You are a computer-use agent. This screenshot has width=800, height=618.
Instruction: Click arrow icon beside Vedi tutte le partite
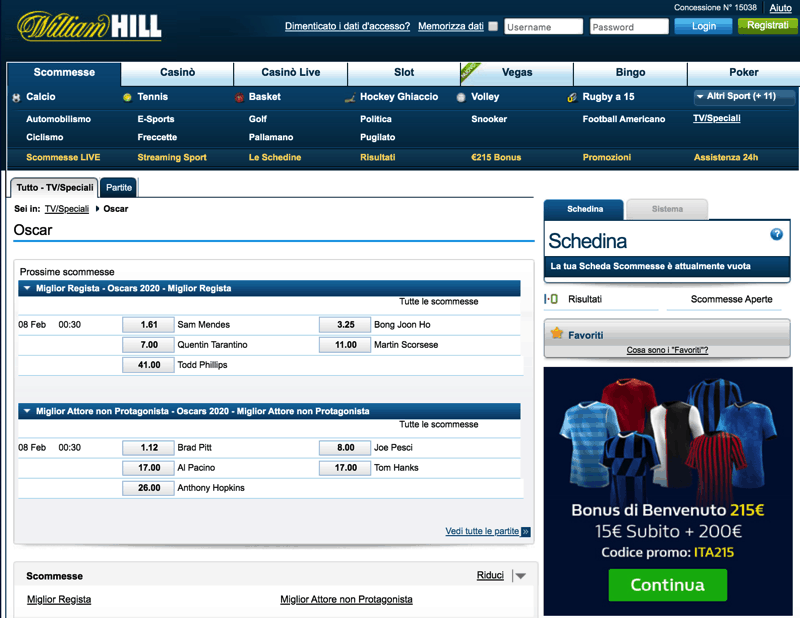pos(526,532)
